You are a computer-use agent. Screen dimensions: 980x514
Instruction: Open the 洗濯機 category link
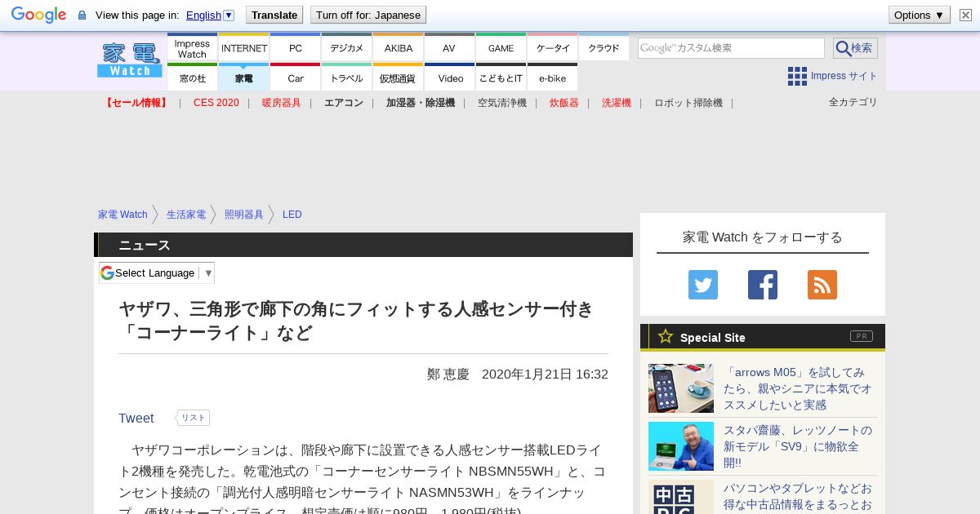coord(617,103)
